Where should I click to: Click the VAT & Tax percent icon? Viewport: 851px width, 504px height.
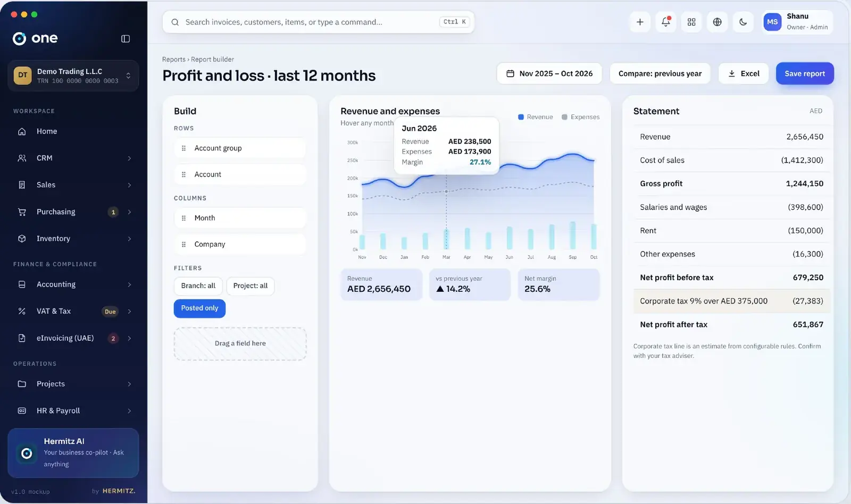[22, 311]
